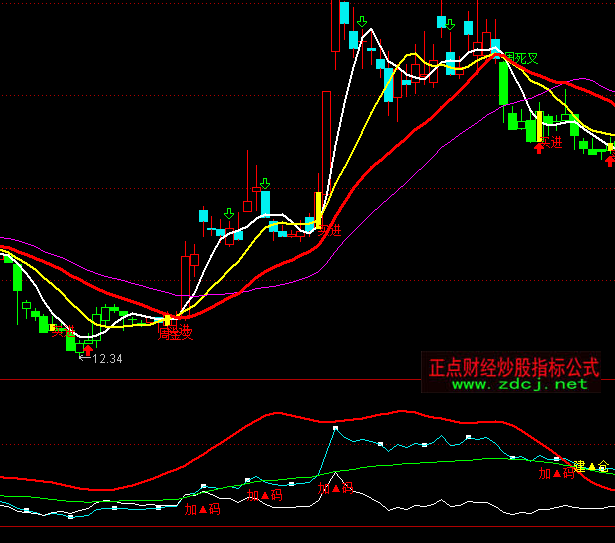Click the 买进 label at the rally start
615x543 pixels.
click(x=329, y=230)
